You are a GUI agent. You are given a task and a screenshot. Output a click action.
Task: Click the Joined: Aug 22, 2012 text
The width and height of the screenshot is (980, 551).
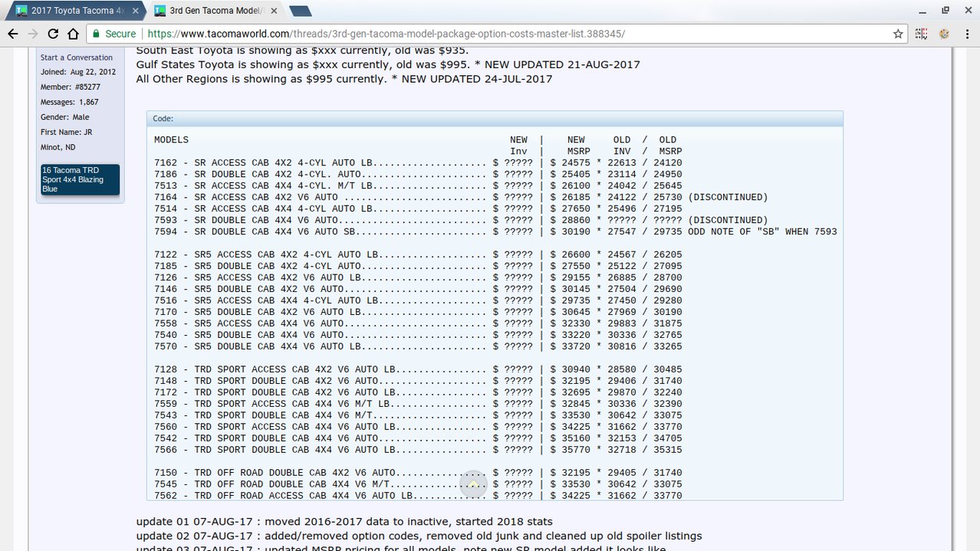(x=78, y=72)
